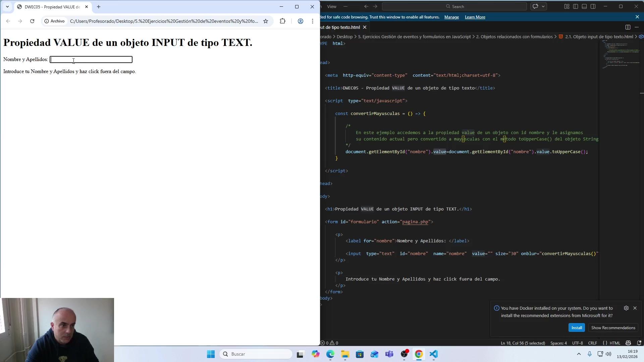Toggle the secondary side bar
644x362 pixels.
click(x=593, y=6)
